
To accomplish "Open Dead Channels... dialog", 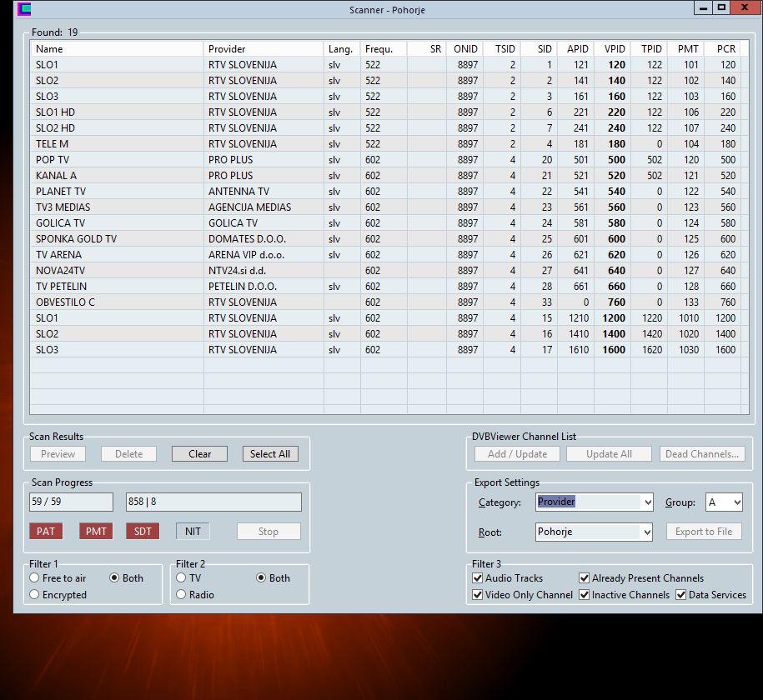I will coord(702,454).
